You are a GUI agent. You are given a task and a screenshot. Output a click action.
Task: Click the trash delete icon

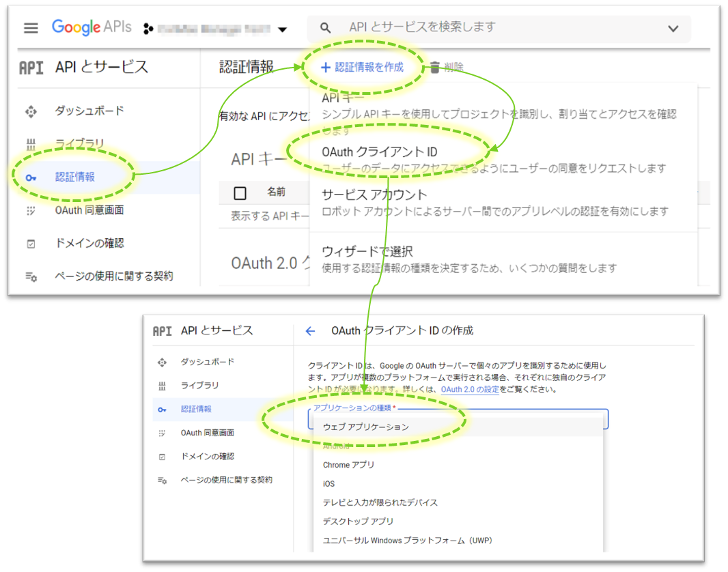pyautogui.click(x=434, y=67)
